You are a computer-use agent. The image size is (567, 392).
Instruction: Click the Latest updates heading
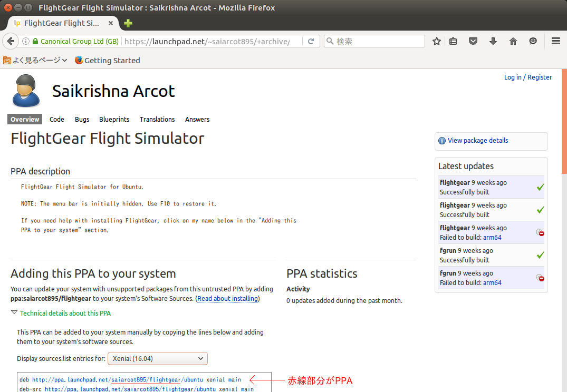coord(466,166)
